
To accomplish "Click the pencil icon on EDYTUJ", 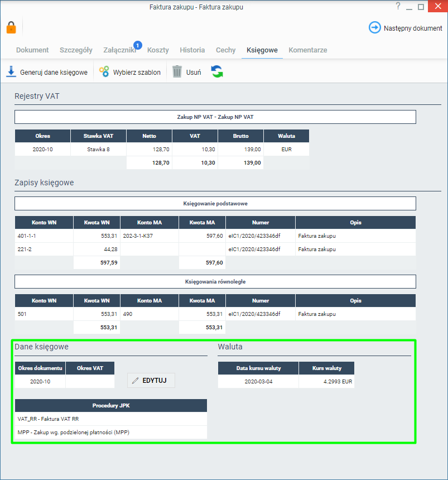I will (x=135, y=381).
